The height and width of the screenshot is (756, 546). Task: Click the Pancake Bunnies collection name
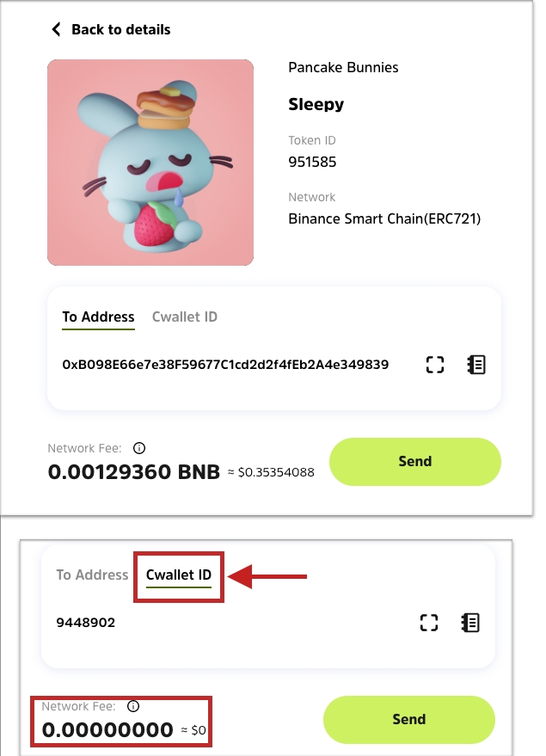coord(343,68)
